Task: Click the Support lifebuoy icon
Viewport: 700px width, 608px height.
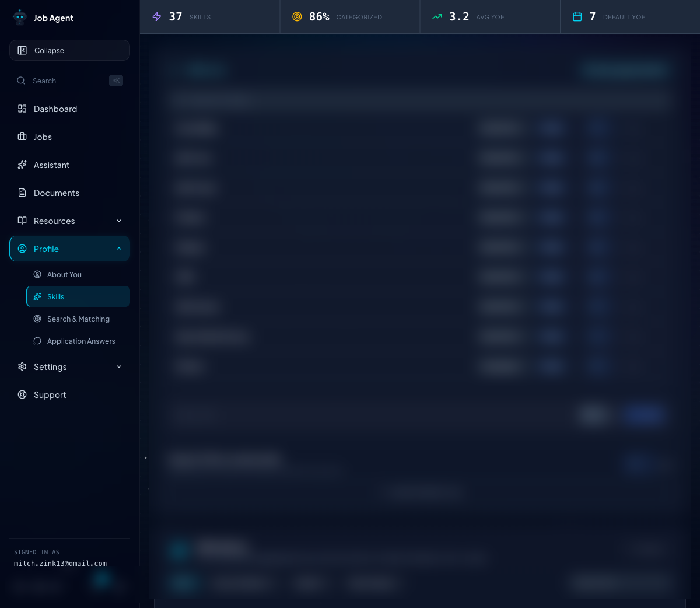Action: pyautogui.click(x=22, y=394)
